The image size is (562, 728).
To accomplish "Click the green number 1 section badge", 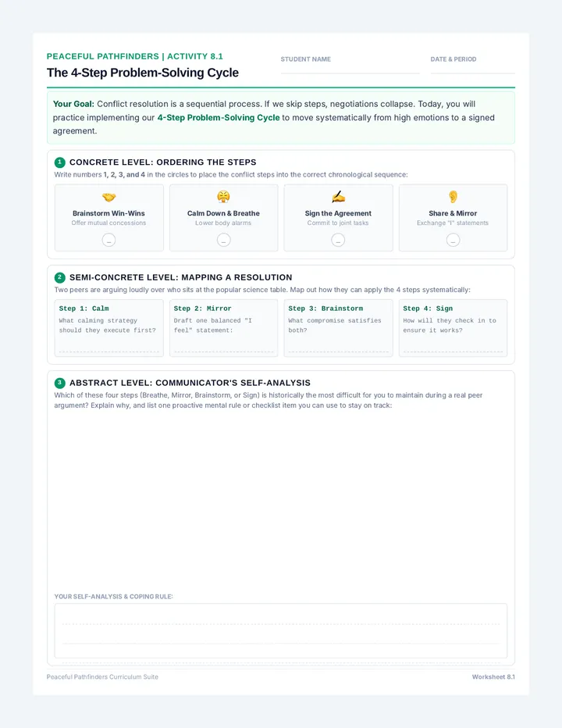I will coord(60,162).
